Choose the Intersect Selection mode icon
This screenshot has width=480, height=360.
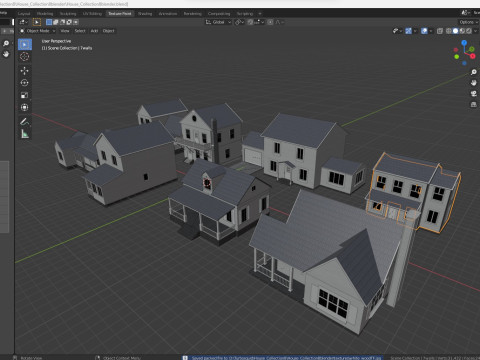click(x=76, y=22)
